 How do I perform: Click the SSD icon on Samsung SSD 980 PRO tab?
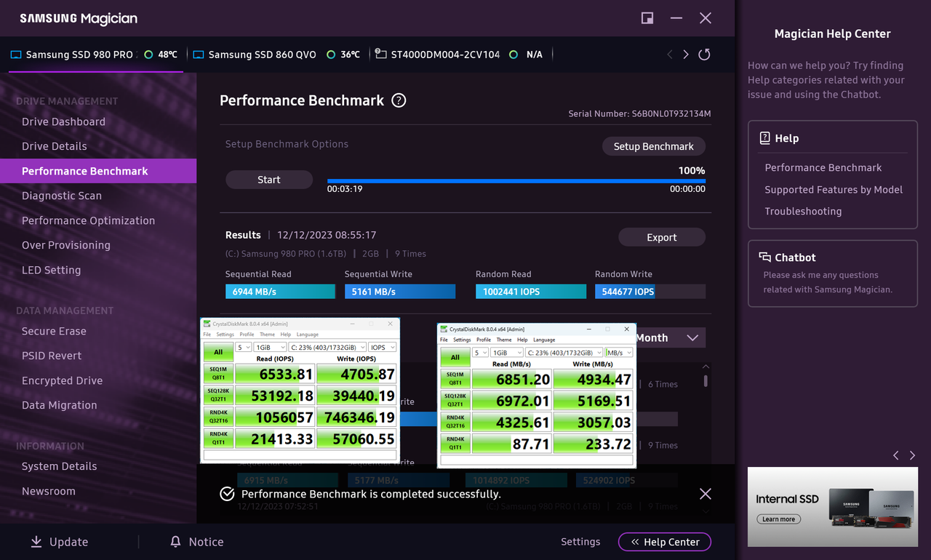[15, 53]
